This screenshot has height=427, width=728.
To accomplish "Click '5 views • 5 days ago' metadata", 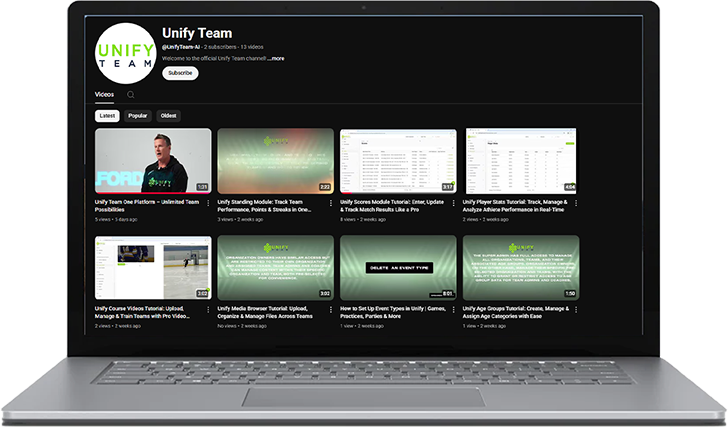I will [116, 220].
